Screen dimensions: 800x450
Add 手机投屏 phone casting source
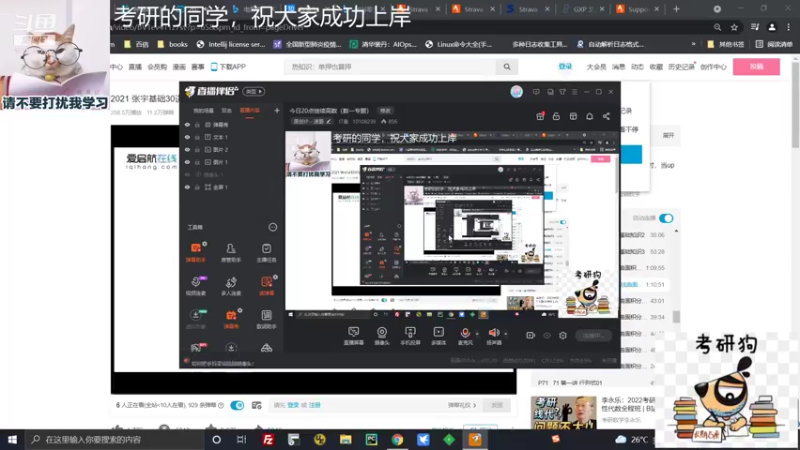tap(410, 336)
